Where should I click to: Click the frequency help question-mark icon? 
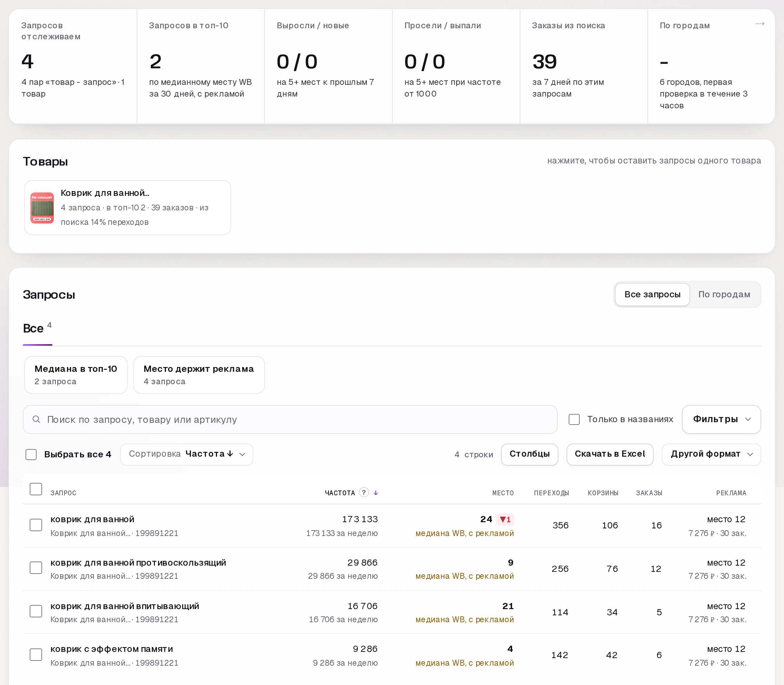pos(364,492)
